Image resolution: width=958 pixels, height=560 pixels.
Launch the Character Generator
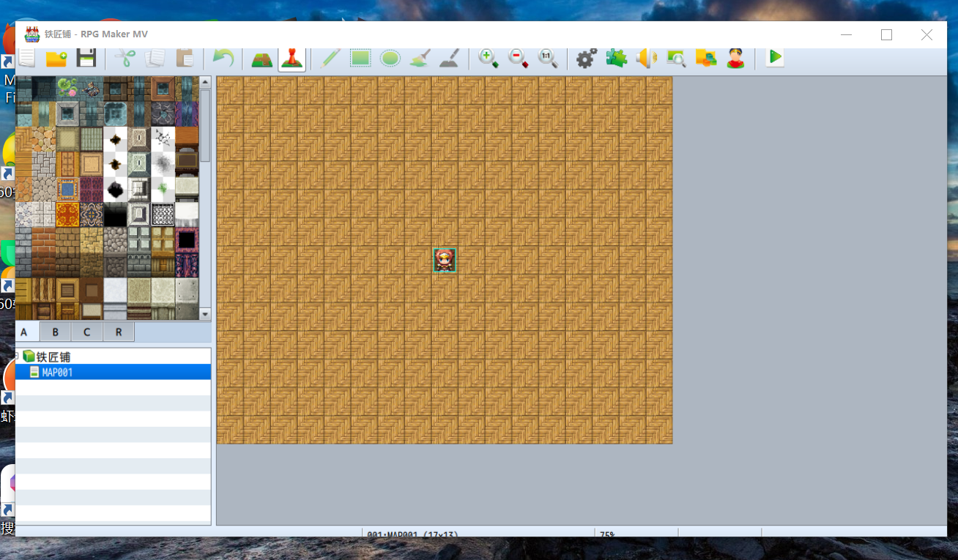coord(736,58)
